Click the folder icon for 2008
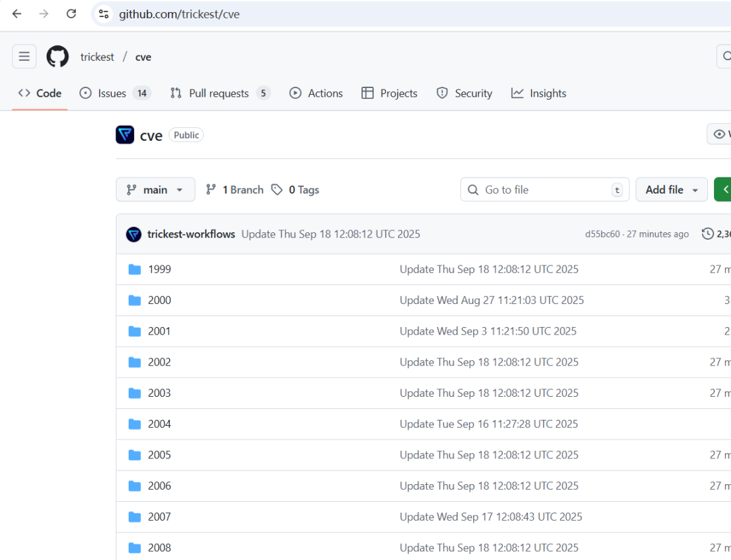The width and height of the screenshot is (731, 560). (135, 548)
